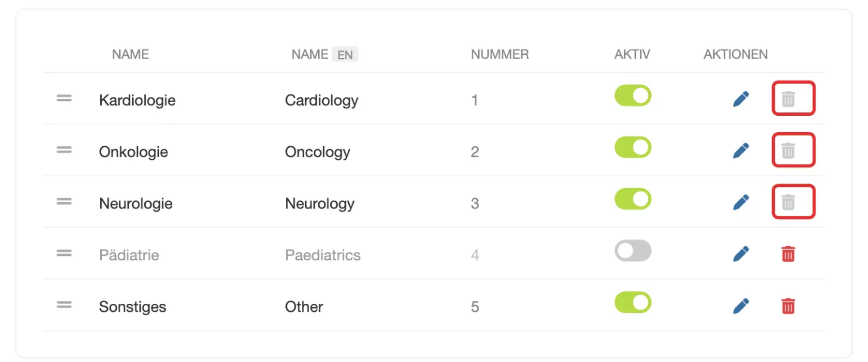
Task: Edit the Kardiologie row with the pencil icon
Action: (740, 99)
